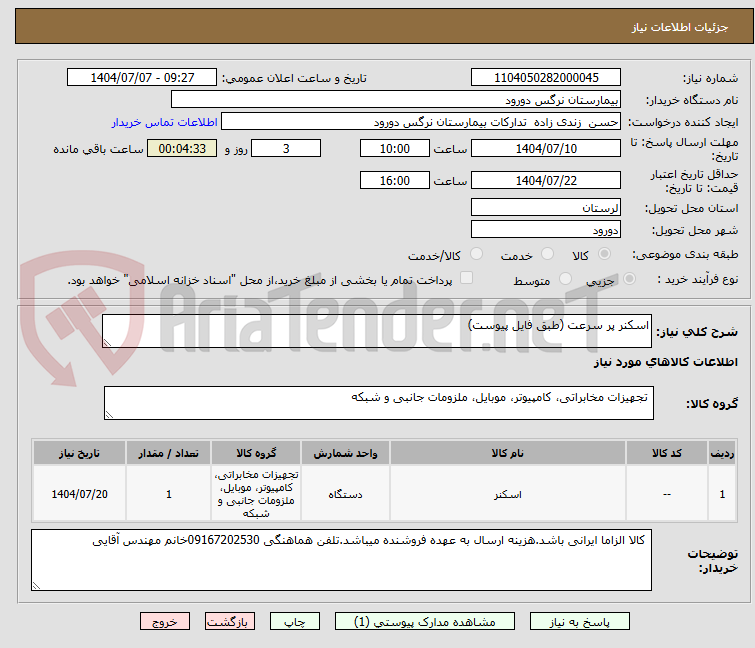The width and height of the screenshot is (755, 648).
Task: Click the deadline time field 10:00
Action: [395, 148]
